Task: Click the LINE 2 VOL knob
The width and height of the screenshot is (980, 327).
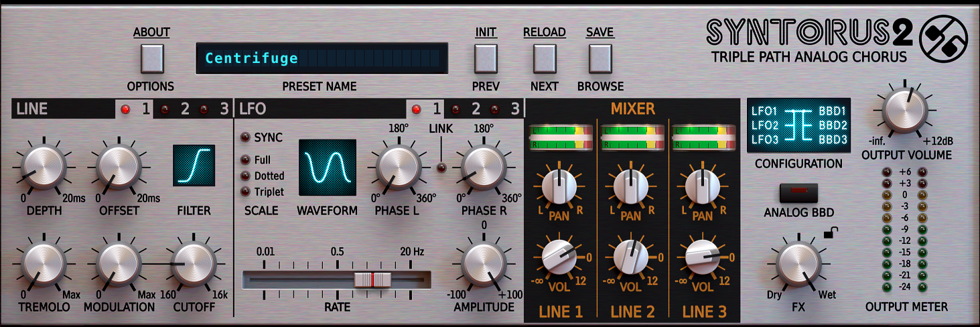Action: tap(630, 257)
